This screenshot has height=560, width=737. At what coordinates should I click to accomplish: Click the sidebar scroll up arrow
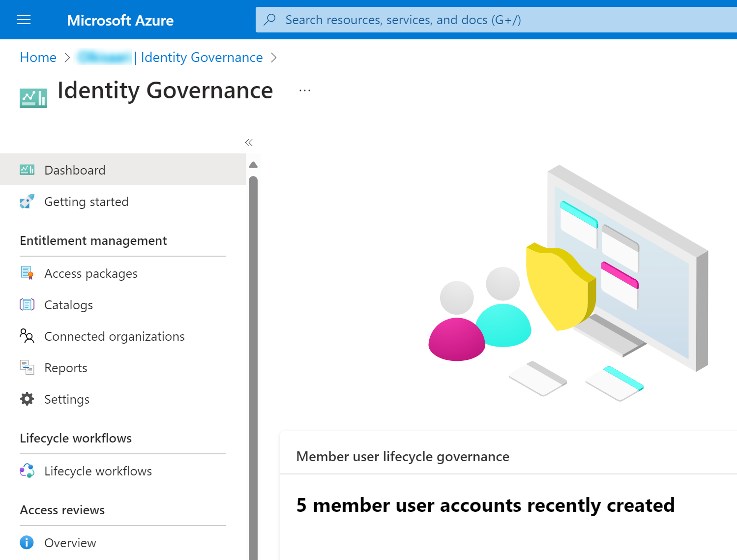[x=253, y=165]
